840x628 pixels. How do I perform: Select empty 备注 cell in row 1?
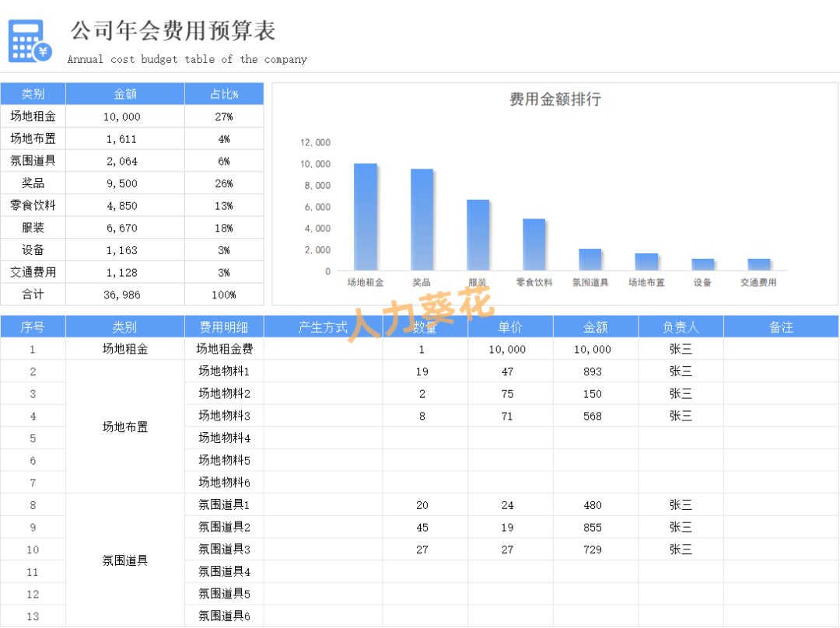(781, 349)
